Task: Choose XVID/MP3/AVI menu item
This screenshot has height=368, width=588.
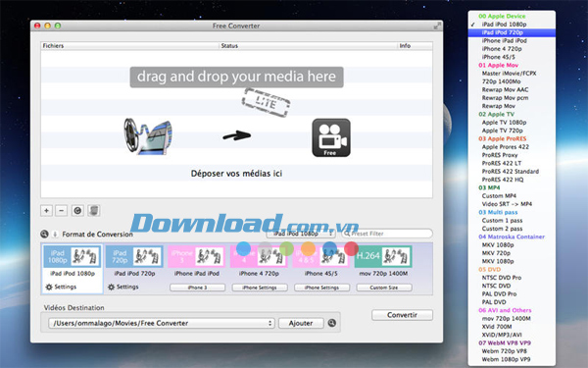Action: (x=512, y=335)
